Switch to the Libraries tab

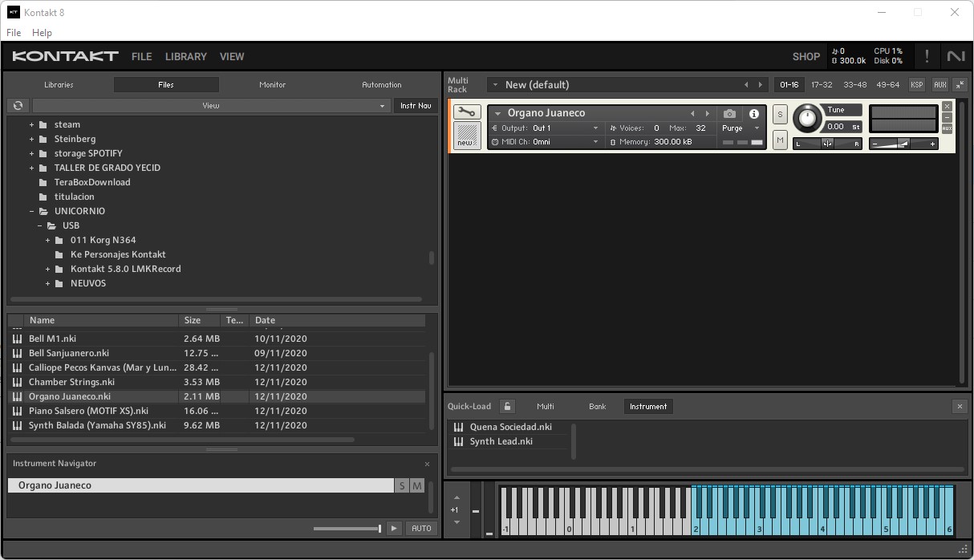[x=59, y=84]
